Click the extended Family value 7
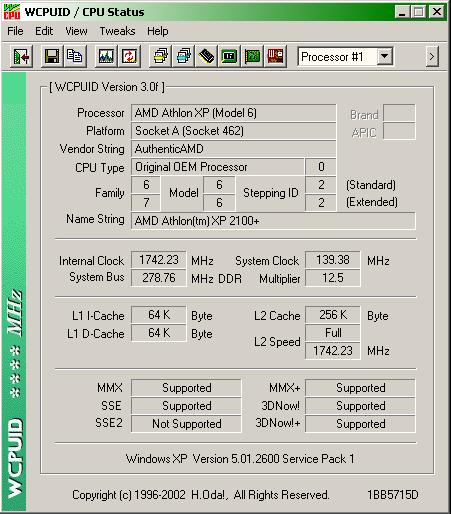Viewport: 451px width, 514px height. [x=146, y=203]
